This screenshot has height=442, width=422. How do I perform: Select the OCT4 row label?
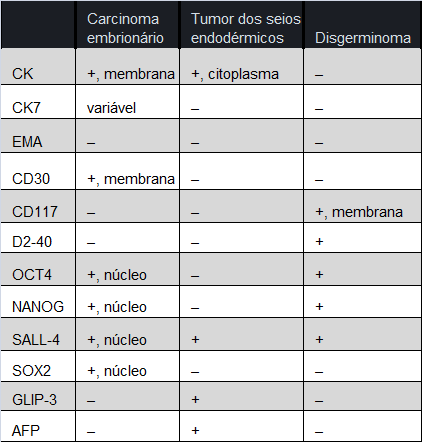(32, 275)
